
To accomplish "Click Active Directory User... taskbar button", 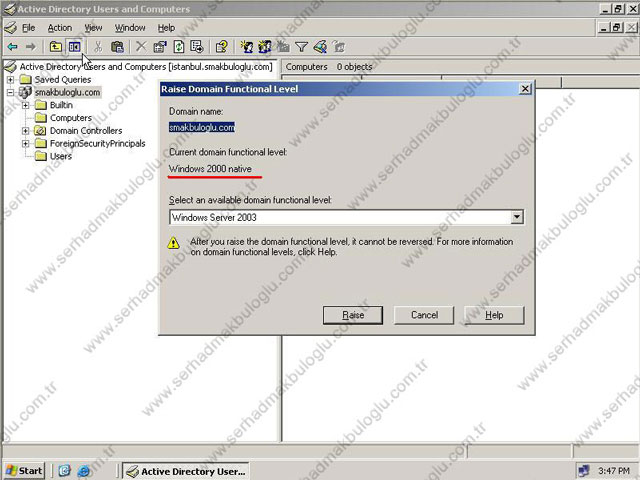I will (x=186, y=471).
